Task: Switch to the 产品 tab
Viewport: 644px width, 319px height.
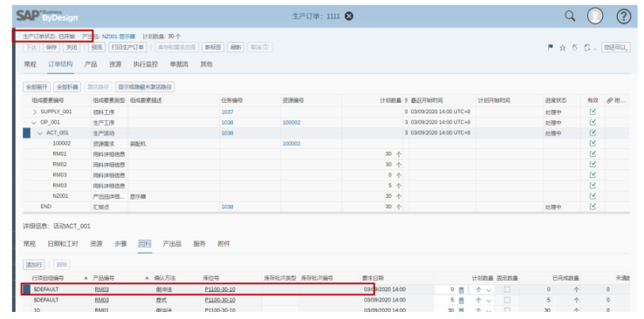Action: 91,64
